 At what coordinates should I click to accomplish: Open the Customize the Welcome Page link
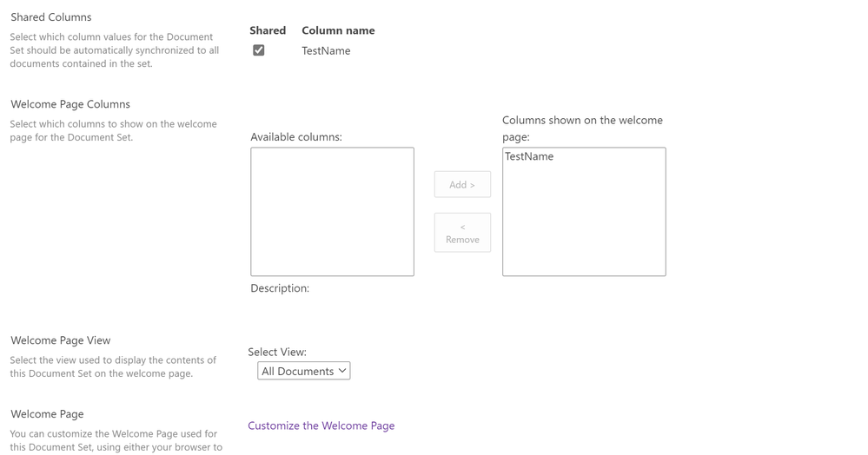pyautogui.click(x=321, y=425)
